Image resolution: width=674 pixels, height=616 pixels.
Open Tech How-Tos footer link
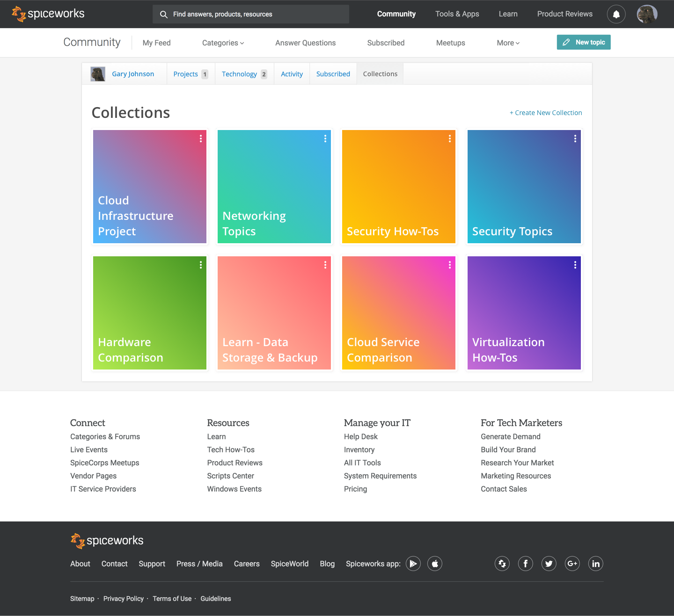(x=231, y=449)
